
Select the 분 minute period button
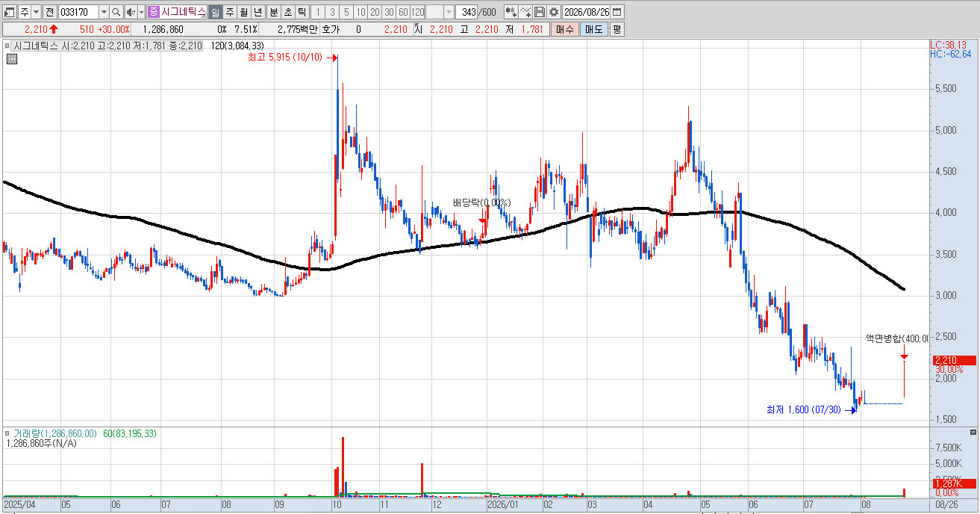pos(273,12)
